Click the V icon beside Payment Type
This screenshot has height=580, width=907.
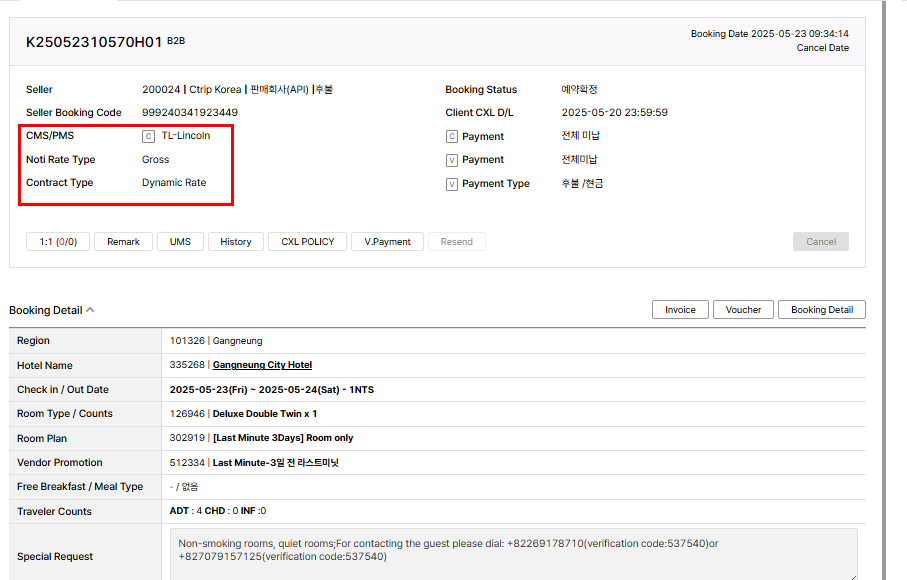click(452, 184)
